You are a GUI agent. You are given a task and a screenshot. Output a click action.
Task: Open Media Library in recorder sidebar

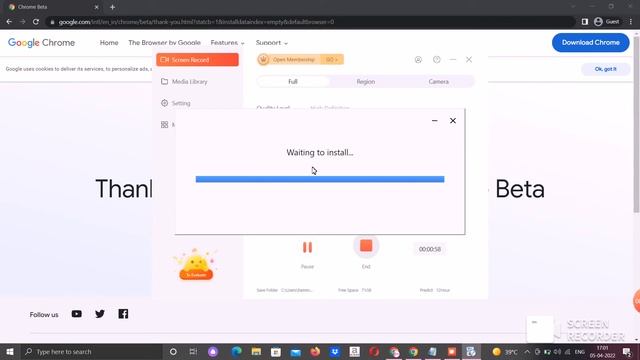coord(184,82)
